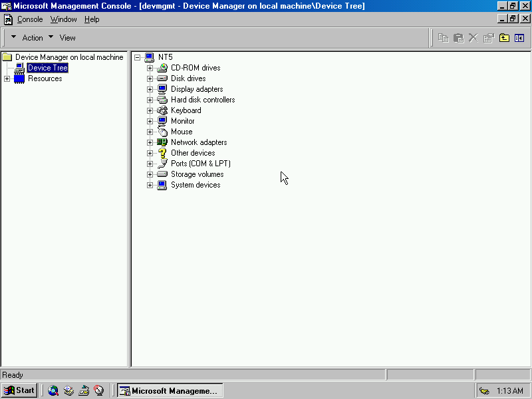Expand the Ports (COM & LPT) node

[150, 164]
